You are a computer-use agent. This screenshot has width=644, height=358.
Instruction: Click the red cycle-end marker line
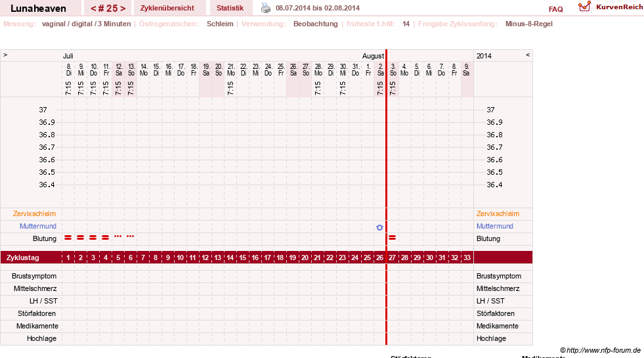point(386,197)
